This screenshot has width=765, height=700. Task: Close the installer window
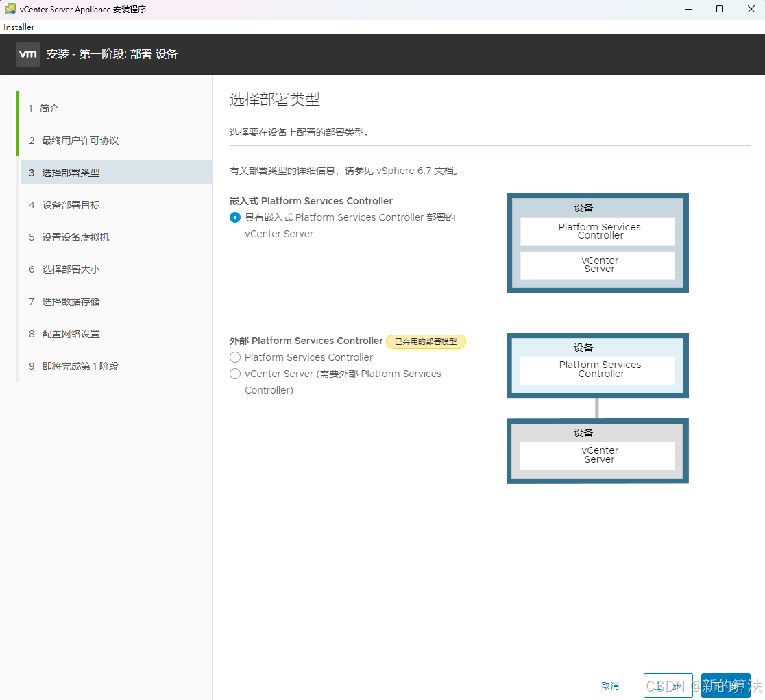751,10
